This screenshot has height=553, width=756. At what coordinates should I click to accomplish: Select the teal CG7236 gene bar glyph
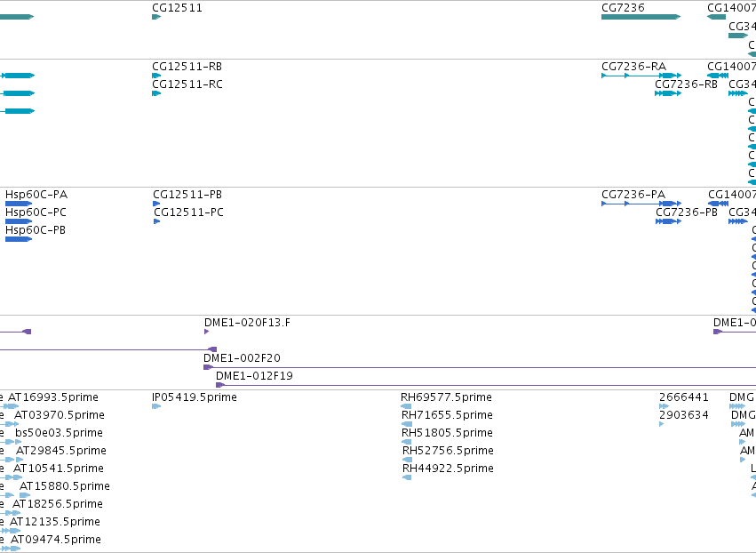[x=641, y=17]
